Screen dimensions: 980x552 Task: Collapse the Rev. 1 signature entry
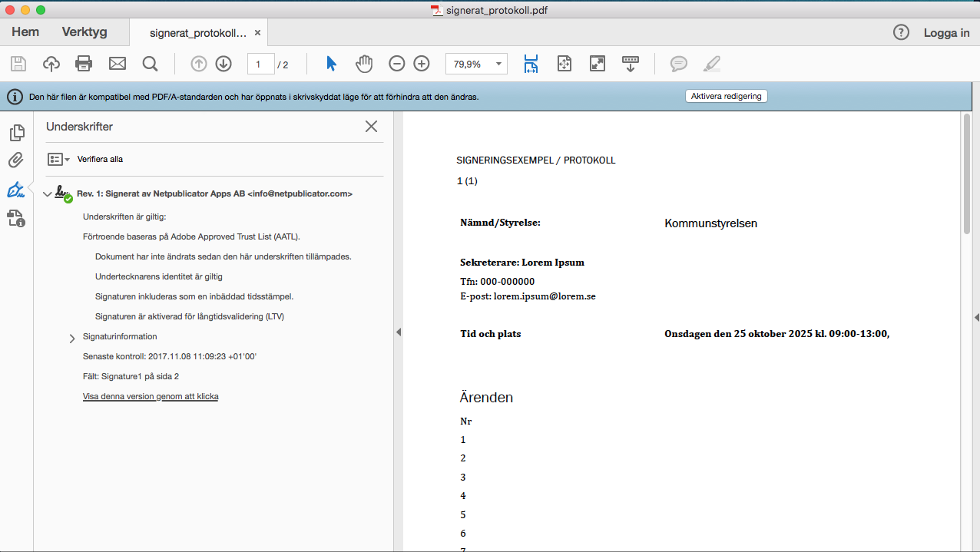tap(48, 194)
